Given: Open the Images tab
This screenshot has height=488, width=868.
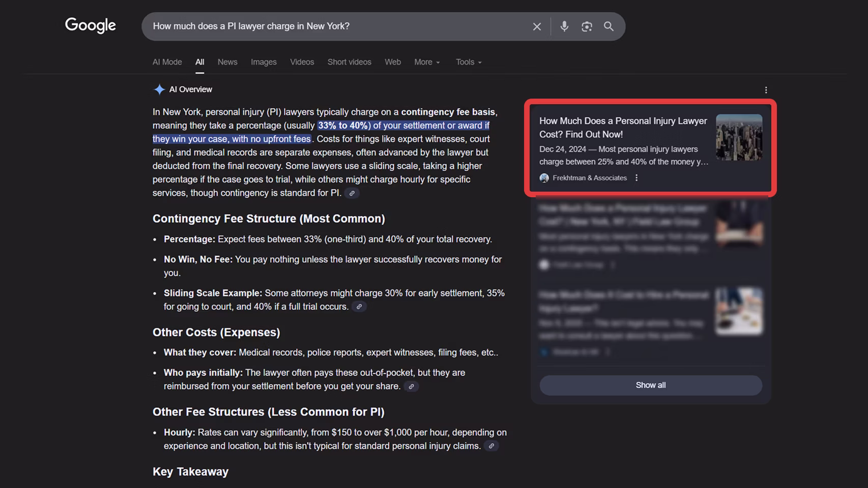Looking at the screenshot, I should click(x=264, y=62).
